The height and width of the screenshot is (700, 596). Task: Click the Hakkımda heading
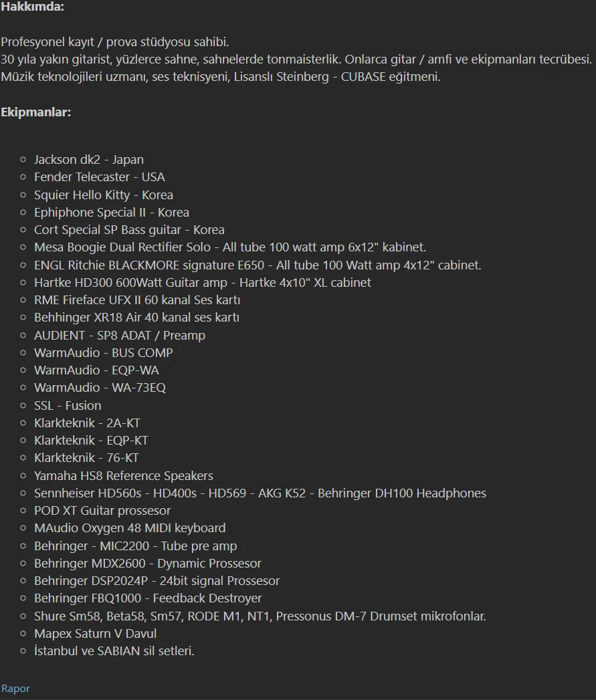pyautogui.click(x=33, y=7)
